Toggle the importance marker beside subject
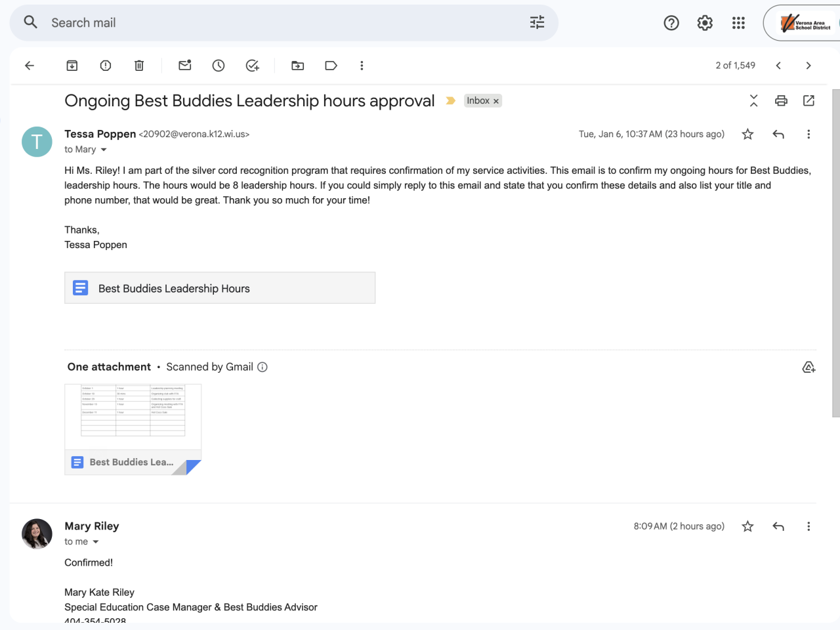 click(450, 101)
